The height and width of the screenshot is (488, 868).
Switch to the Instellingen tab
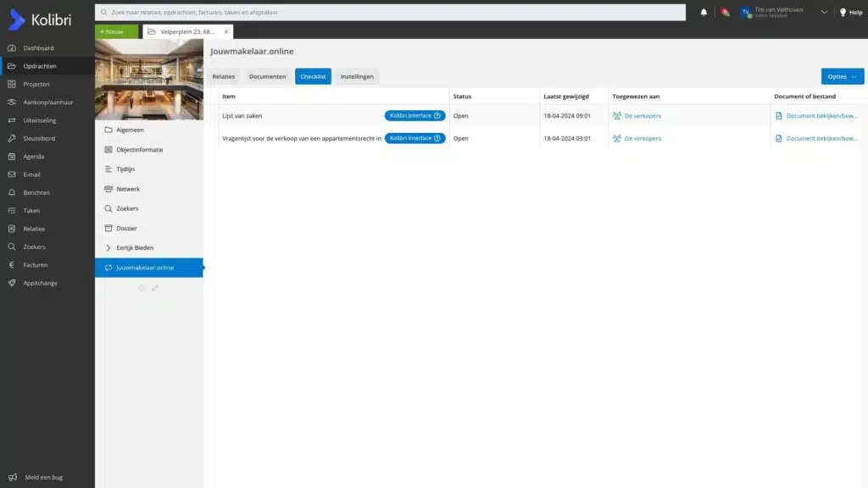click(357, 75)
